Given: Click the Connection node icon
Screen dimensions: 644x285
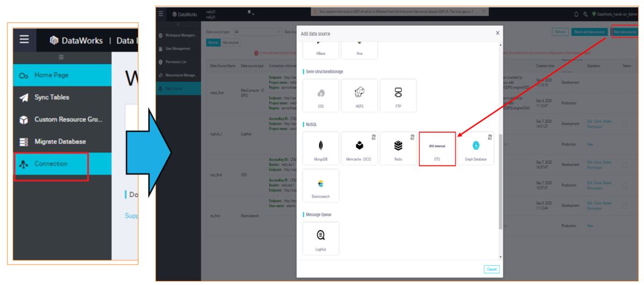Looking at the screenshot, I should coord(23,164).
